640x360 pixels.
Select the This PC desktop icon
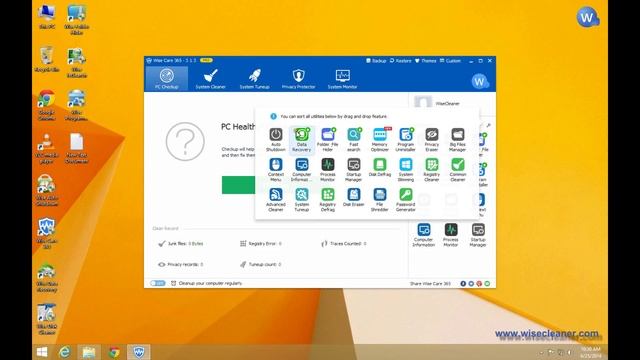click(47, 17)
